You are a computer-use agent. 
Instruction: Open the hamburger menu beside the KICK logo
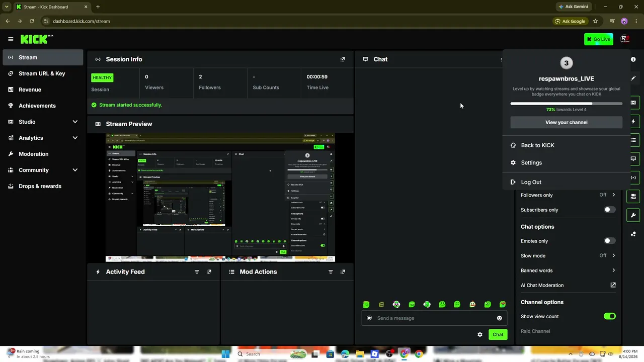(11, 39)
